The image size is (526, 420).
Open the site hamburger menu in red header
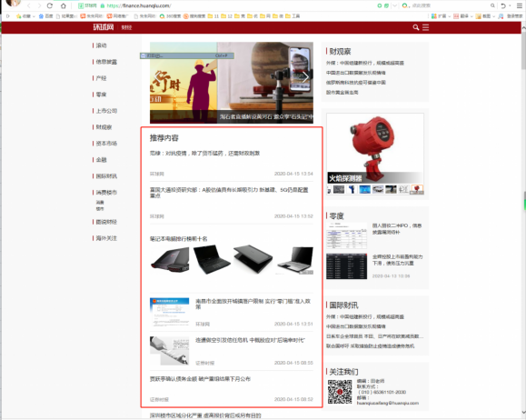(426, 27)
